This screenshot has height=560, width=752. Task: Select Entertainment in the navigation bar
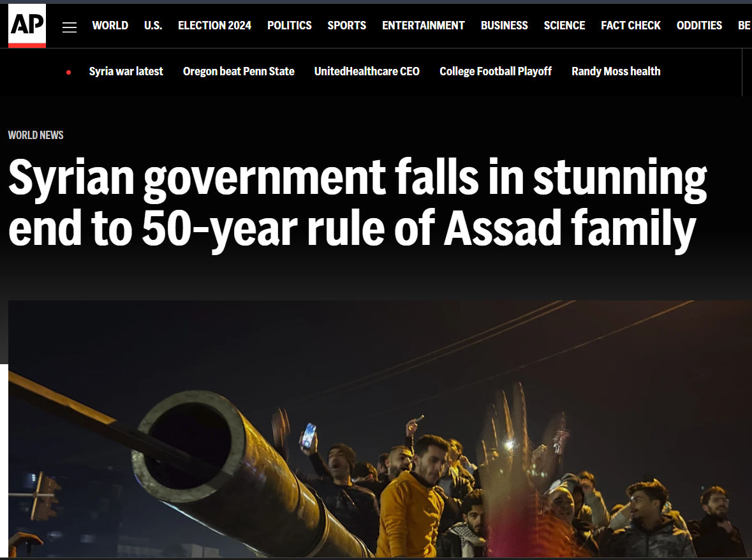(x=423, y=26)
